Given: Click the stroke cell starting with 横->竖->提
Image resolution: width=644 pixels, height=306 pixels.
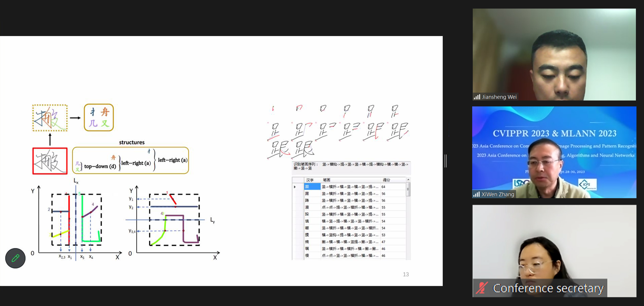Looking at the screenshot, I should click(x=350, y=221).
